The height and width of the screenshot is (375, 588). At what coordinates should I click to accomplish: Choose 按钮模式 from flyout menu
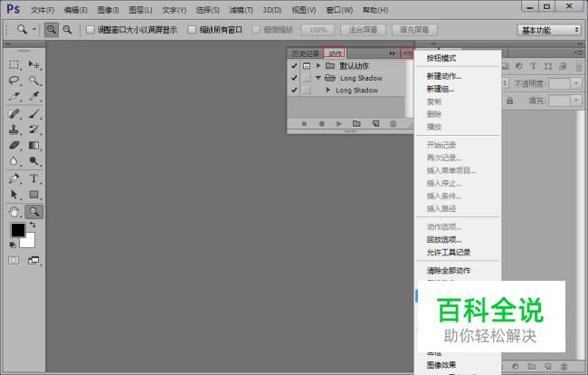point(441,58)
